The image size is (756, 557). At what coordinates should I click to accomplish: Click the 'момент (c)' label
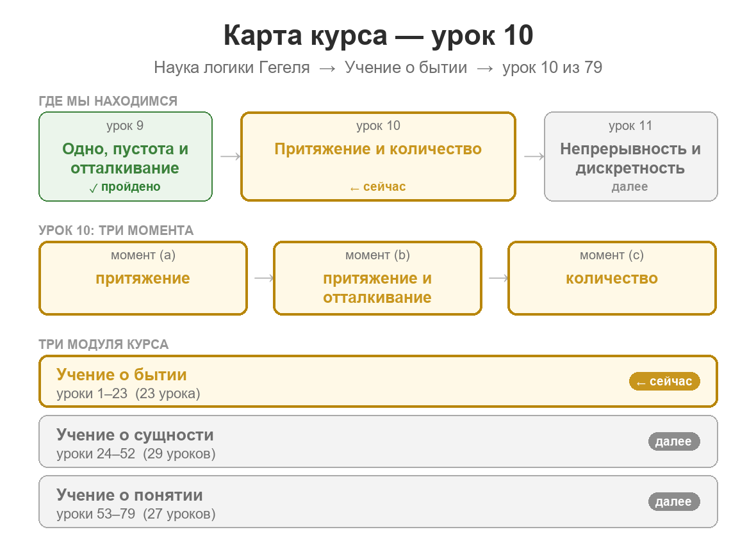[x=612, y=255]
